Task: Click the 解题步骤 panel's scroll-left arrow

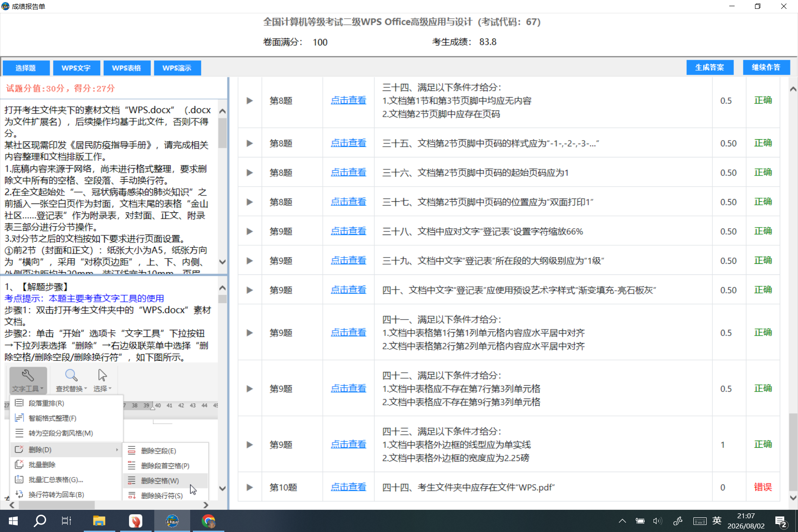Action: tap(12, 505)
